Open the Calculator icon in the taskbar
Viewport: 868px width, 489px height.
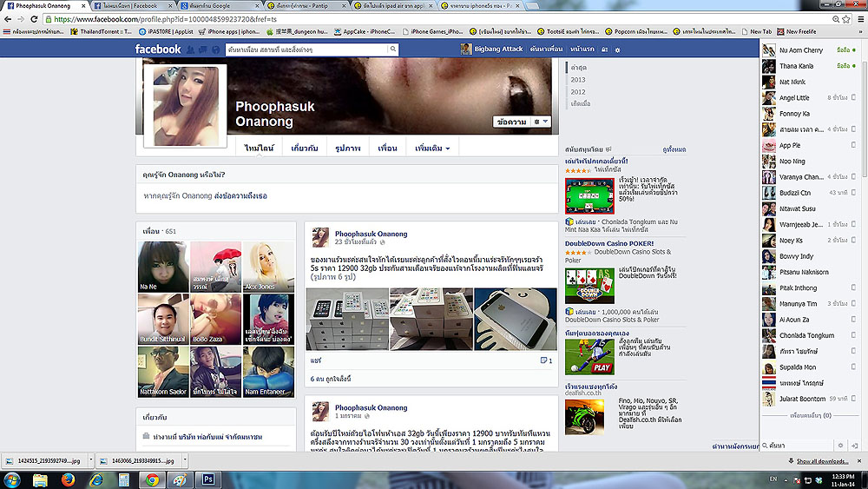click(x=124, y=479)
